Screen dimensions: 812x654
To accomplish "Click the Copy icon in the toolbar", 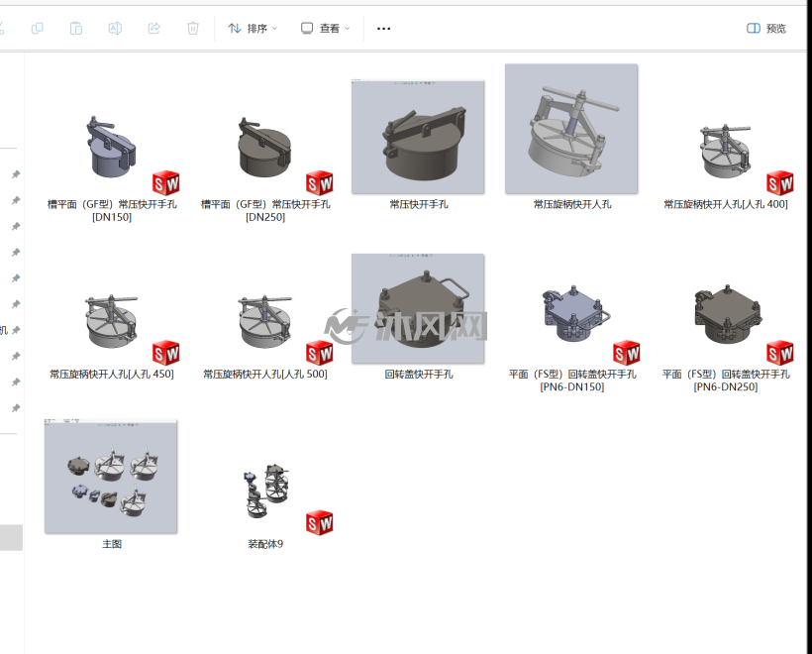I will pyautogui.click(x=38, y=28).
